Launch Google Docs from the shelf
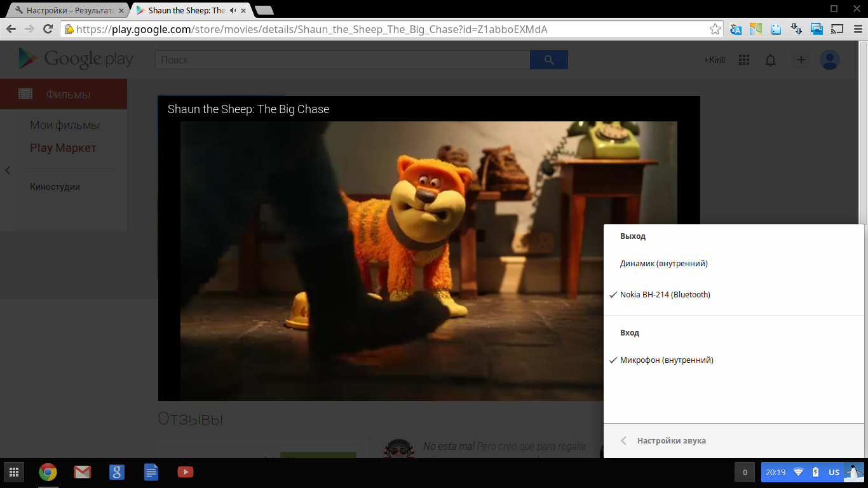This screenshot has height=488, width=868. (x=151, y=472)
